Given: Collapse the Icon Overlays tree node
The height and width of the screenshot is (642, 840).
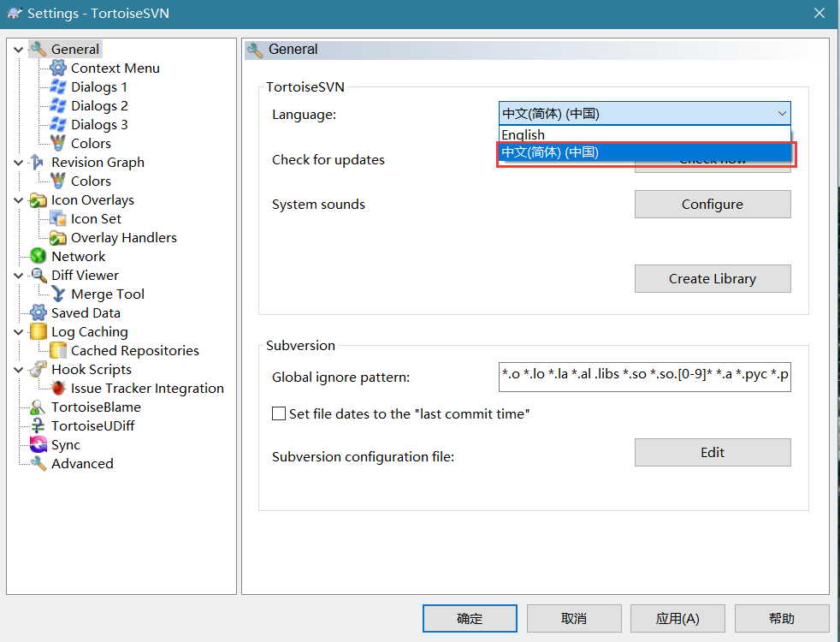Looking at the screenshot, I should pyautogui.click(x=18, y=200).
